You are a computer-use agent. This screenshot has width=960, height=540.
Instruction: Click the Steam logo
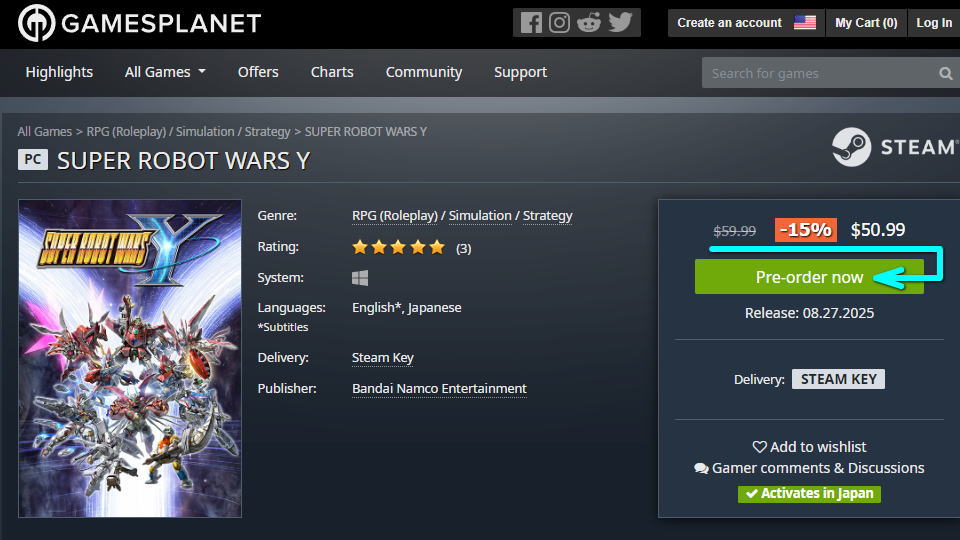[x=893, y=147]
